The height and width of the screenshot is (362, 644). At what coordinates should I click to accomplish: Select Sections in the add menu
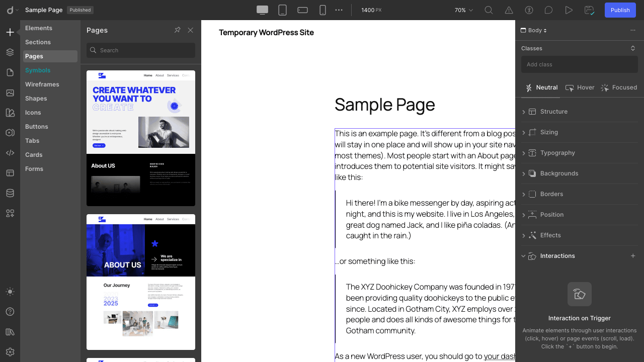50,42
